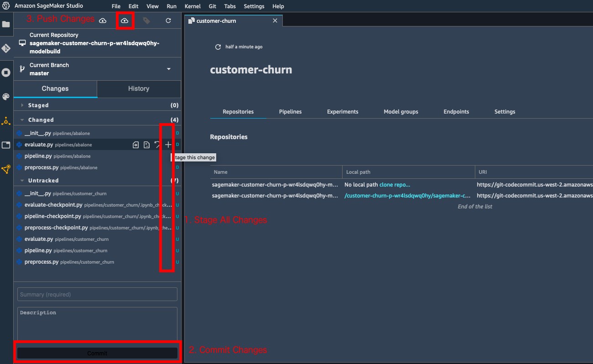
Task: Open the Current Branch dropdown arrow
Action: pyautogui.click(x=169, y=69)
